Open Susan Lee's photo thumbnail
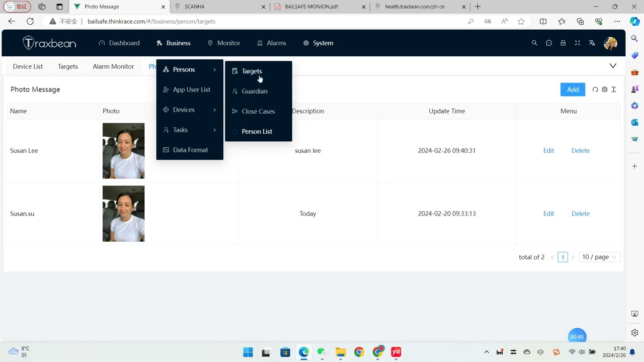644x362 pixels. pos(123,151)
